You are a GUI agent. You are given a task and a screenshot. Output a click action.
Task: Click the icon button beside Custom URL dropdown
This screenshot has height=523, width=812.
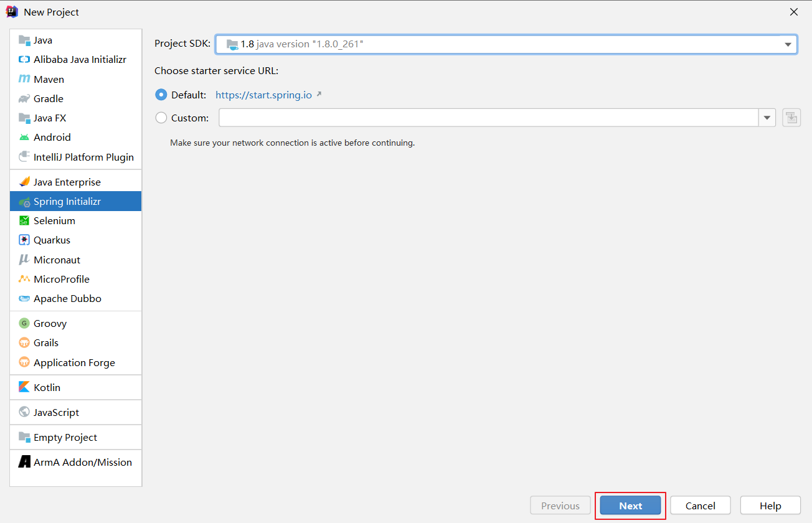coord(791,118)
